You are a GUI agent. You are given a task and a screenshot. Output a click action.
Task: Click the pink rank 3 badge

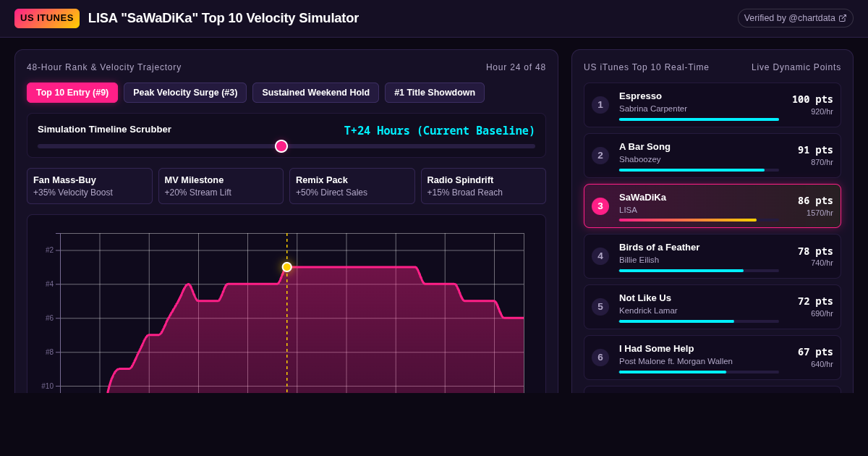600,206
